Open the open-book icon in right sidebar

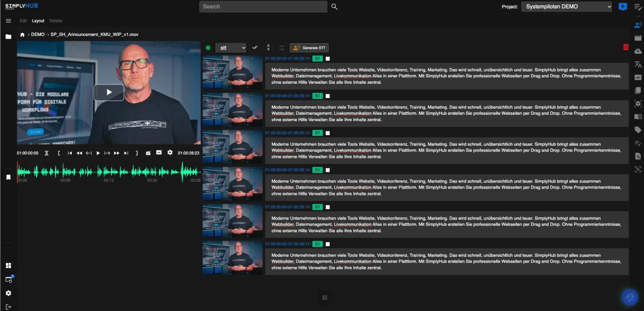[x=638, y=117]
